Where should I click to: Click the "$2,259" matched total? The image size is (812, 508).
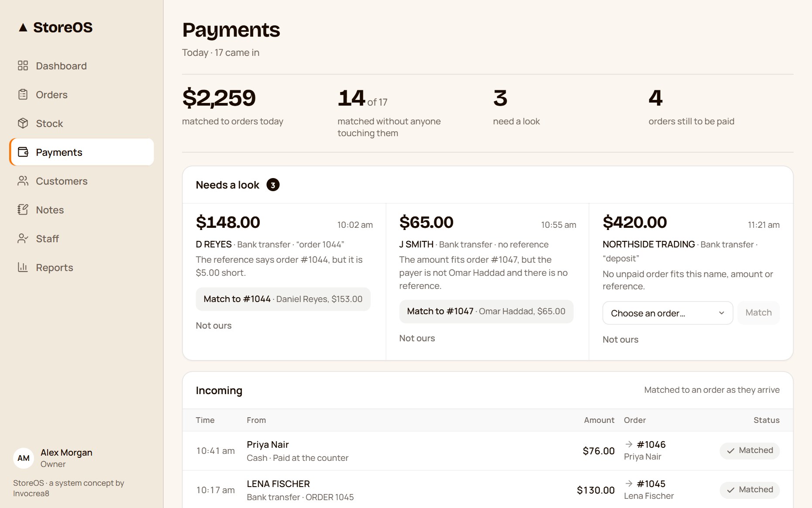click(x=219, y=98)
